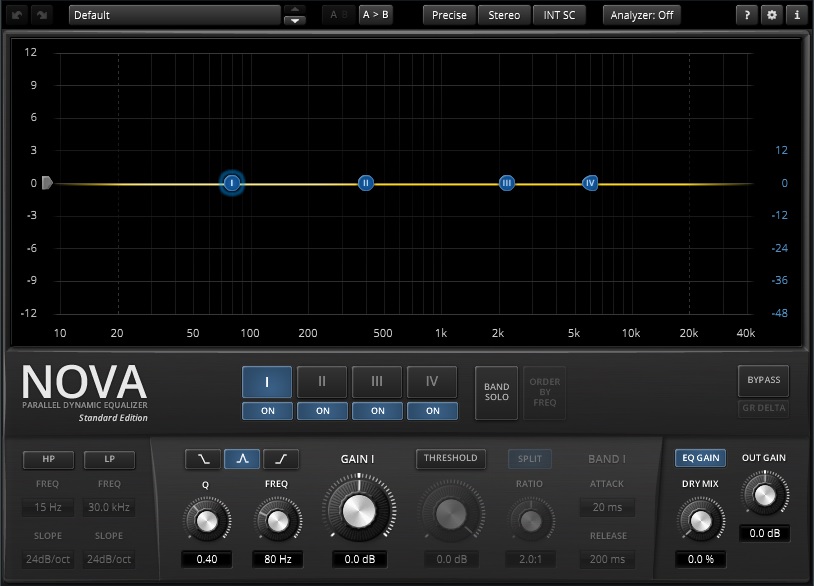Switch to band II tab
814x586 pixels.
(322, 382)
